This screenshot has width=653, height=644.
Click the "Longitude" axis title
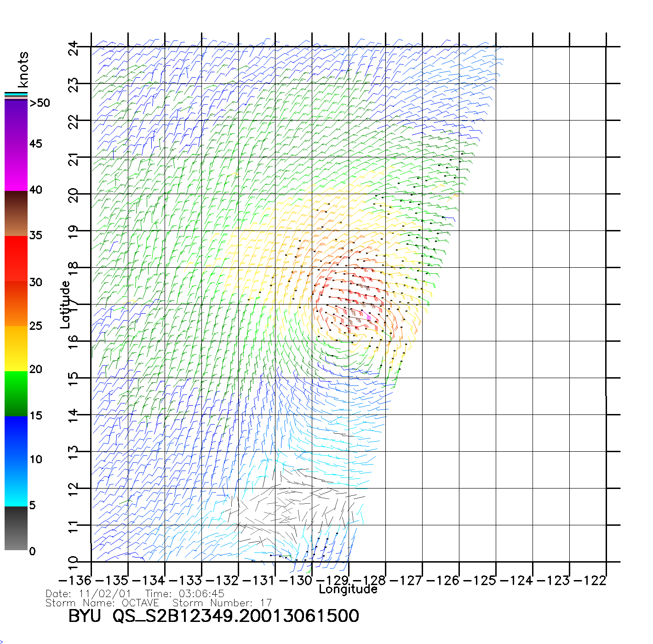click(348, 589)
